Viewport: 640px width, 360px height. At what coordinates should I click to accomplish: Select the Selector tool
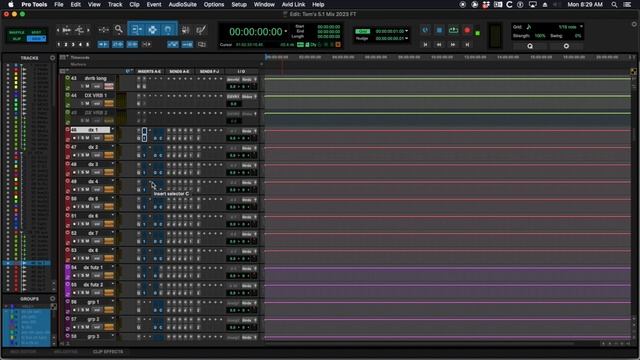tap(152, 29)
